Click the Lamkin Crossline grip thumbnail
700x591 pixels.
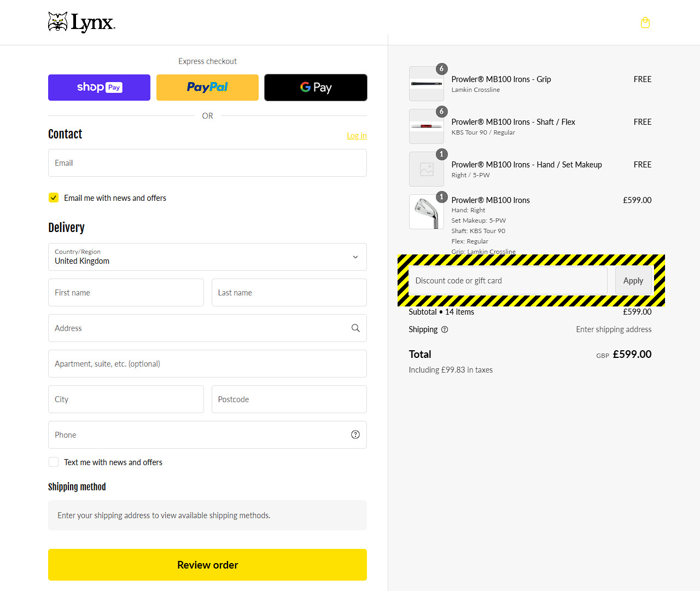pos(427,84)
